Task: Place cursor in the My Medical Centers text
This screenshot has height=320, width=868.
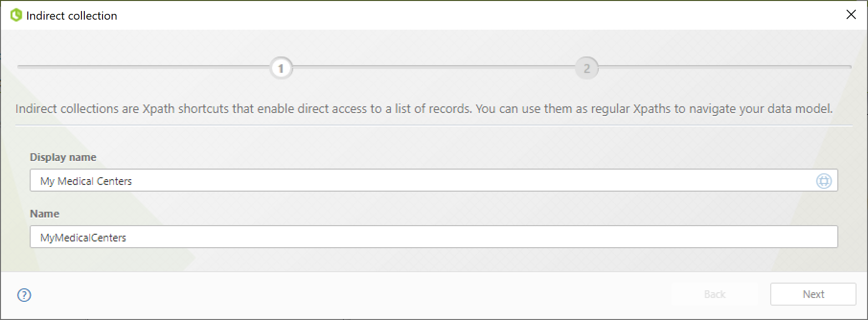Action: tap(86, 181)
